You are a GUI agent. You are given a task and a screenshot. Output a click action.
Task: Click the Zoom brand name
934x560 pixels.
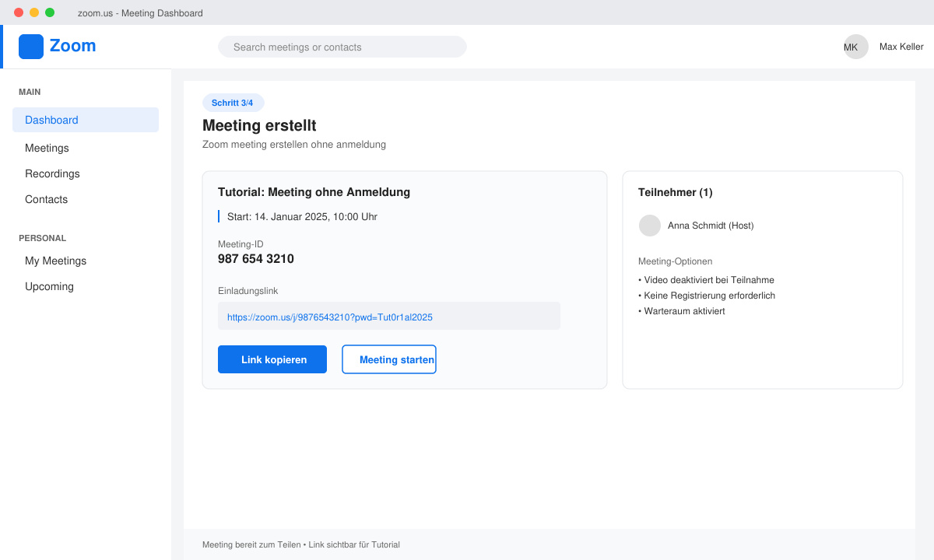click(72, 46)
